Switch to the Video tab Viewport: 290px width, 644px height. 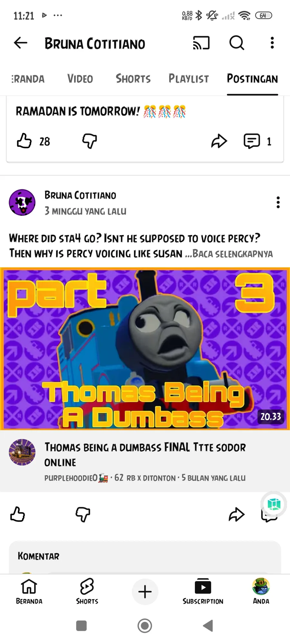80,79
